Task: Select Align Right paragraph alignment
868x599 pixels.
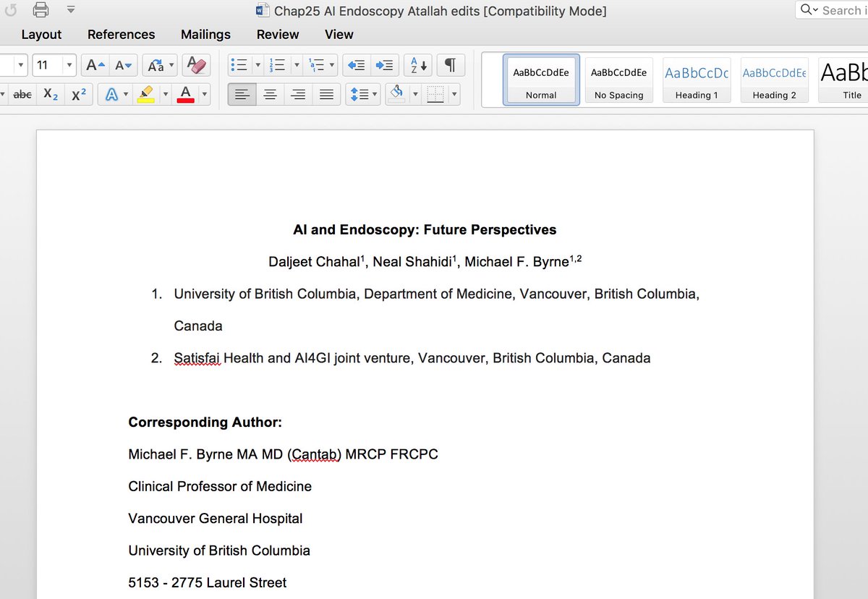Action: pyautogui.click(x=298, y=94)
